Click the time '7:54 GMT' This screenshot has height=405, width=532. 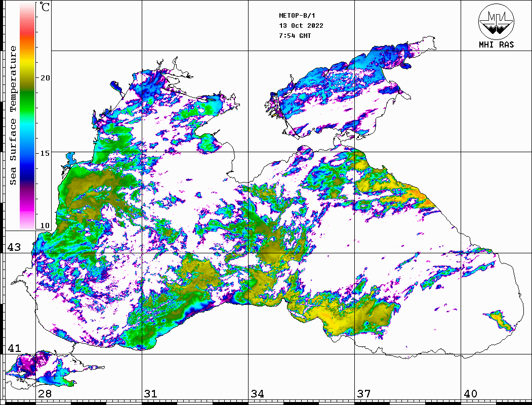click(x=295, y=36)
